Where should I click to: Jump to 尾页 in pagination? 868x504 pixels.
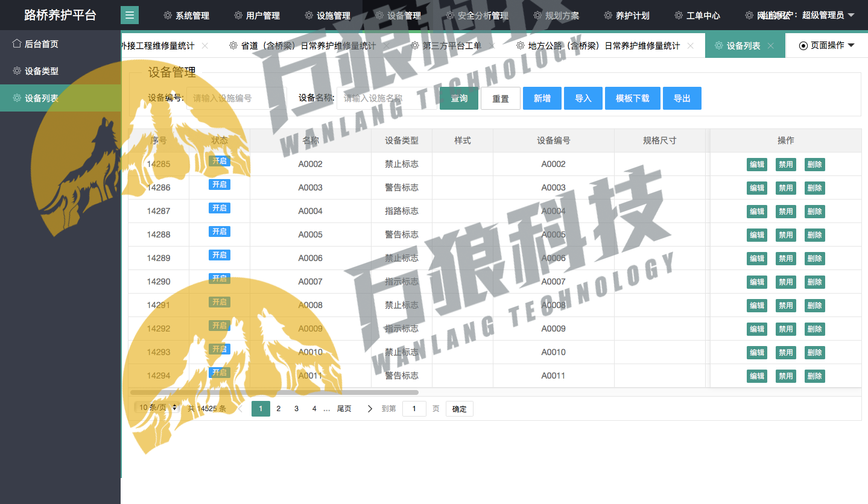(344, 409)
